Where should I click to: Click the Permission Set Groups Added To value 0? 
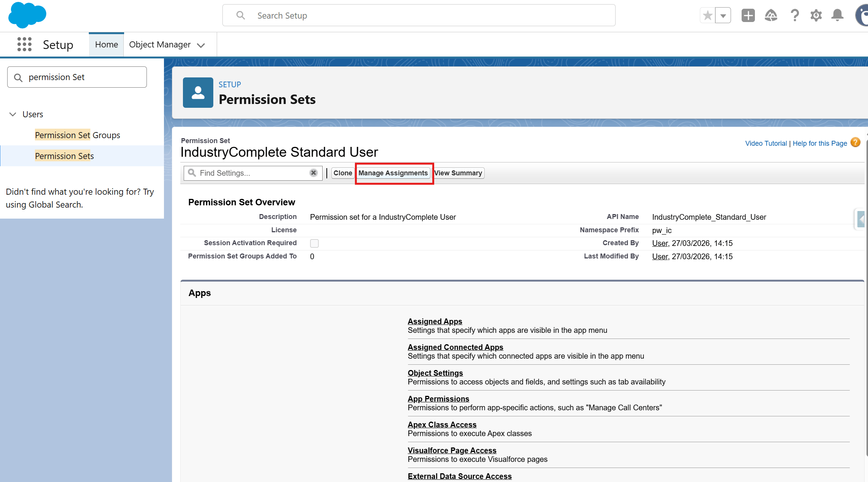click(x=312, y=257)
